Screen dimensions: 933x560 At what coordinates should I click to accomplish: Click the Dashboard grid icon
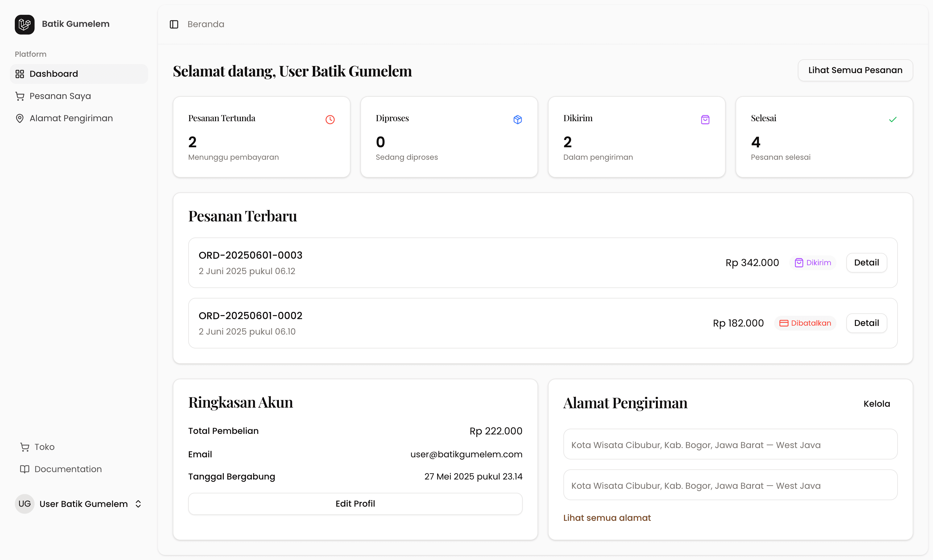point(20,74)
